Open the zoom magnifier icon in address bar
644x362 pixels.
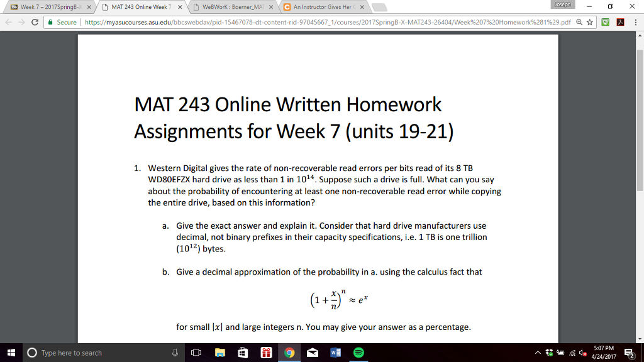[579, 22]
